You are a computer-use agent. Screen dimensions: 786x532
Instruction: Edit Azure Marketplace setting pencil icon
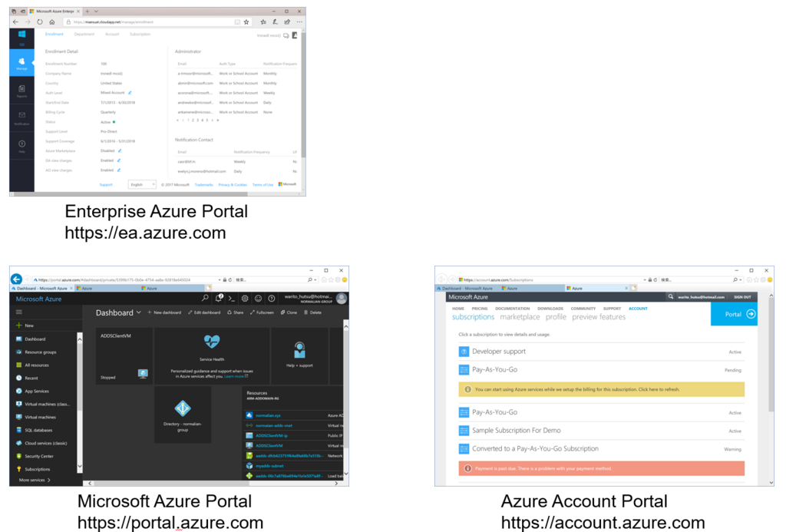[120, 150]
